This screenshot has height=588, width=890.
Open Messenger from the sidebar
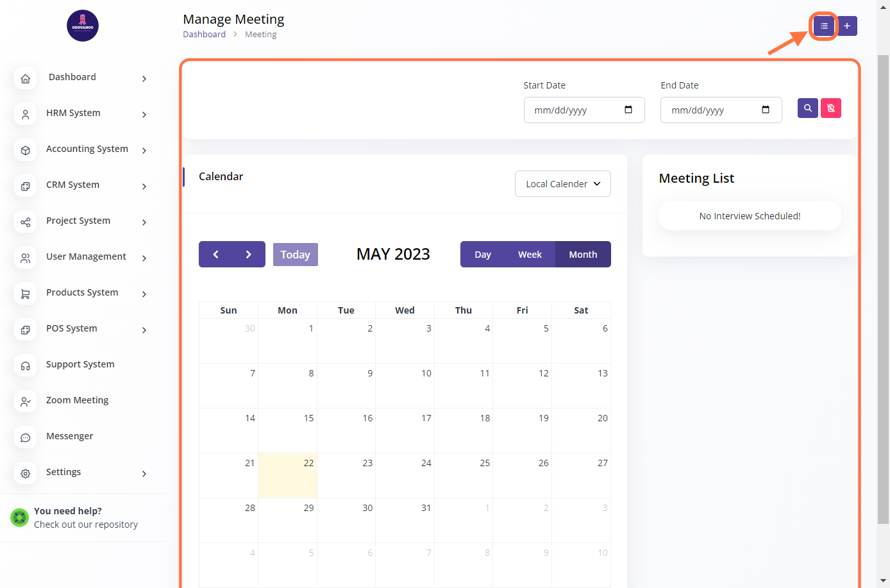pos(69,437)
